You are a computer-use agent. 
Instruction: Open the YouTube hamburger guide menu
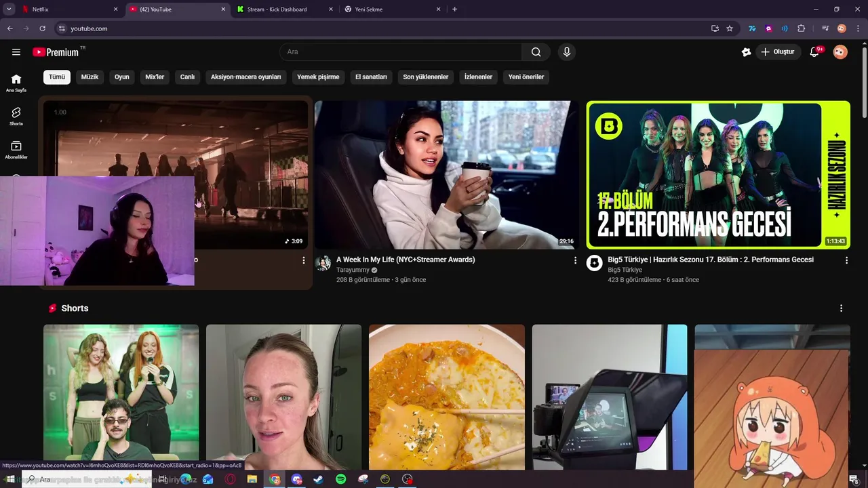click(16, 52)
